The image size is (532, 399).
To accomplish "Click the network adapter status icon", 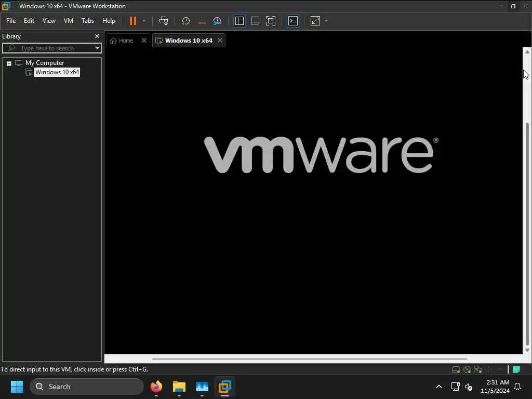I will pos(478,369).
